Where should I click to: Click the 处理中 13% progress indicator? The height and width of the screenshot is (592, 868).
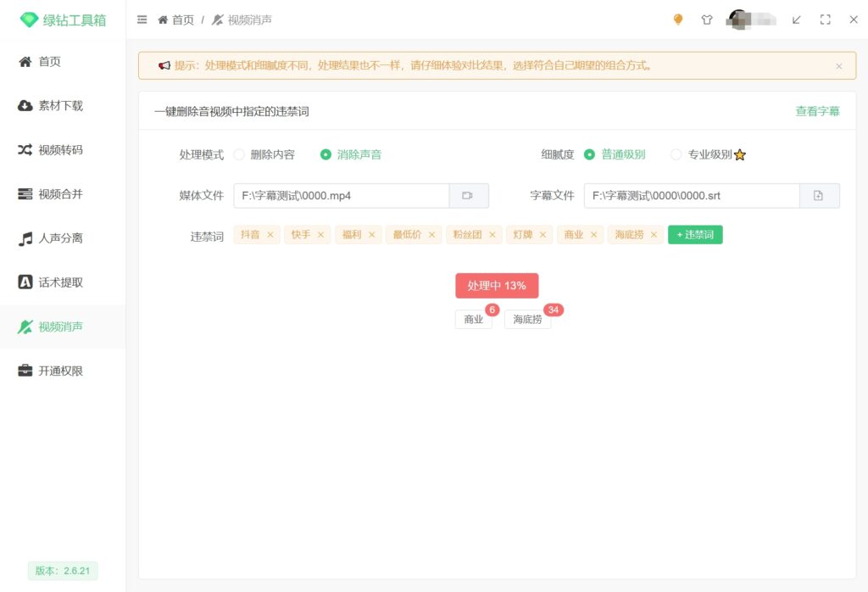497,286
